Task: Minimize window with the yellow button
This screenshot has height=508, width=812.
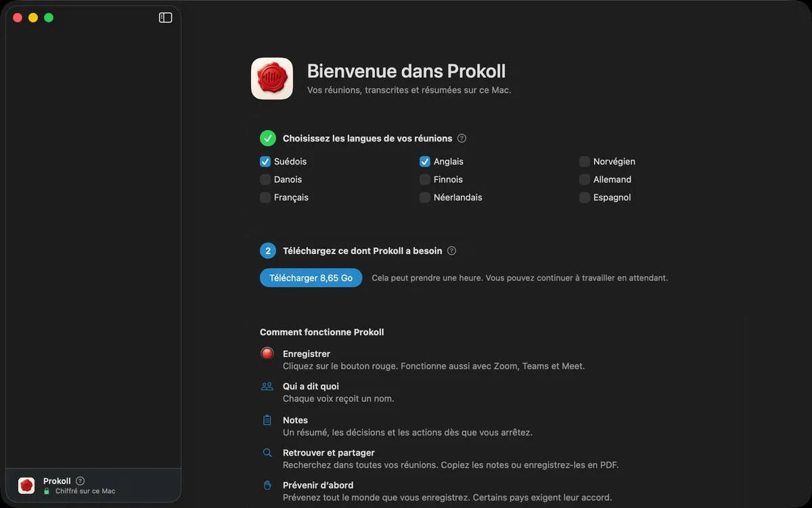Action: point(33,18)
